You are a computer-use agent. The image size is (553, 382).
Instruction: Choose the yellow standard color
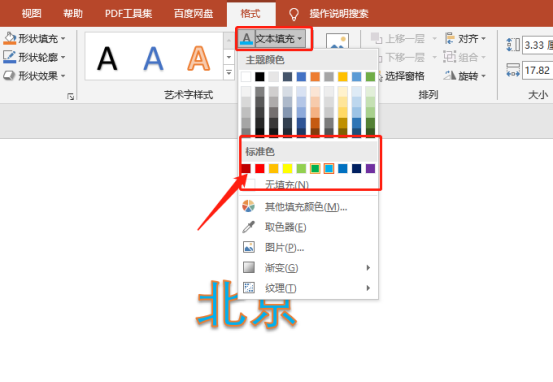click(x=287, y=168)
